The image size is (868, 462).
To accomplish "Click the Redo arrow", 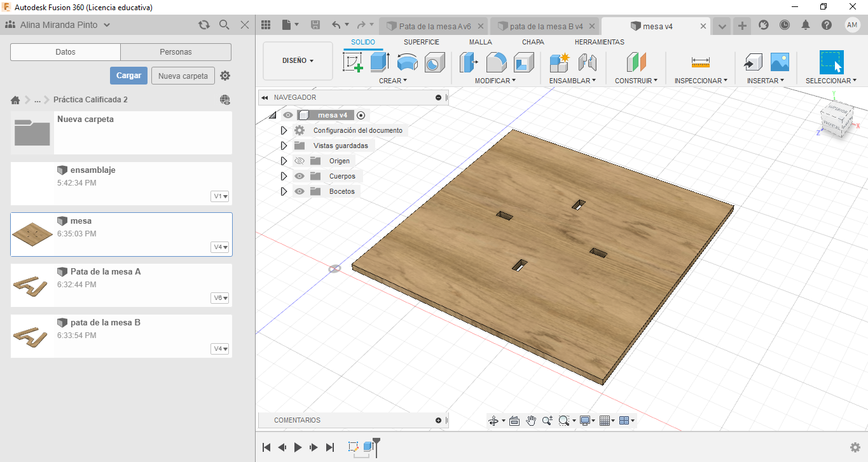I will click(361, 25).
